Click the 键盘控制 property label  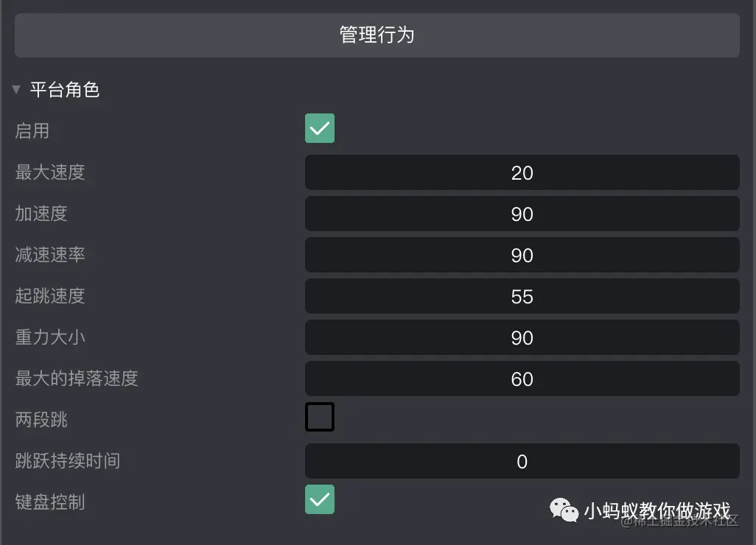(x=49, y=502)
